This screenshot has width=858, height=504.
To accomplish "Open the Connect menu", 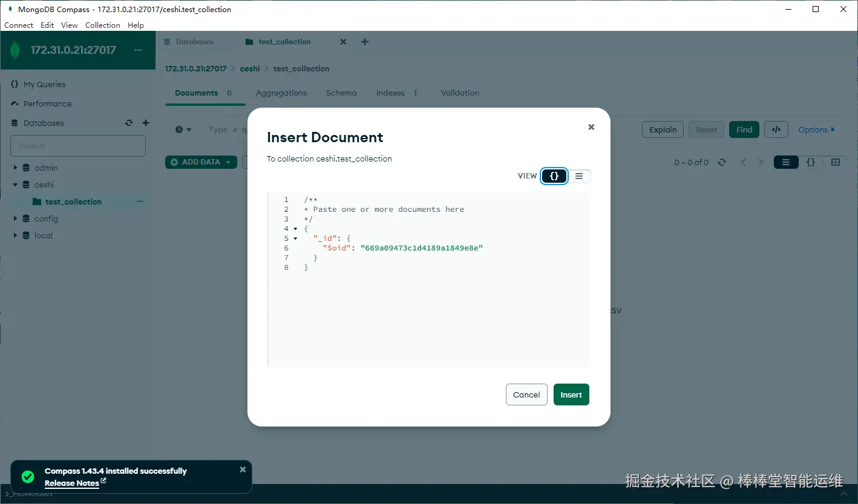I will [x=19, y=25].
